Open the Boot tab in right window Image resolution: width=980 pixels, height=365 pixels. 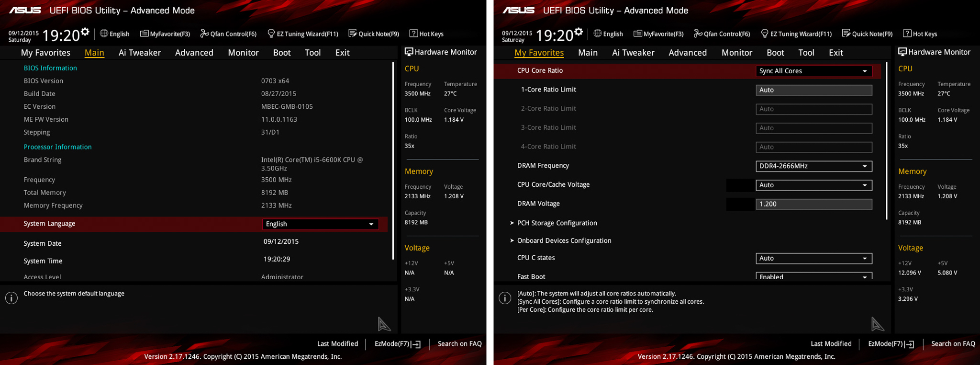775,53
